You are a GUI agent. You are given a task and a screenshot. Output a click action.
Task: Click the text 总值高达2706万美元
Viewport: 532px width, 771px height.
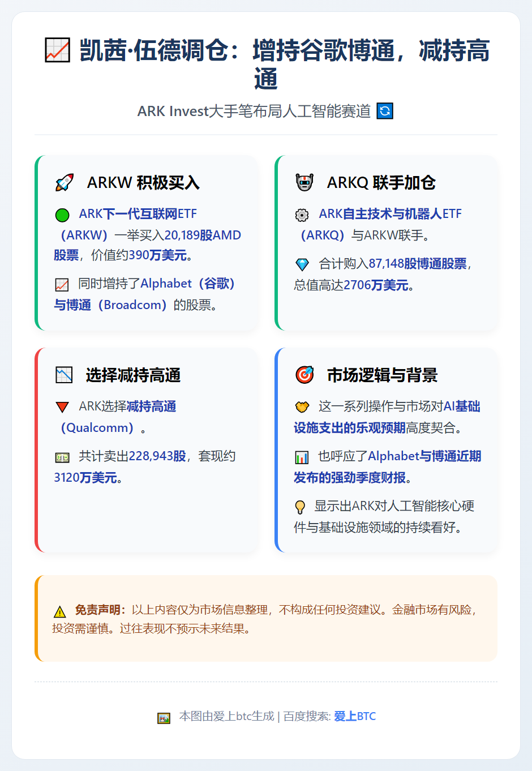click(x=351, y=285)
